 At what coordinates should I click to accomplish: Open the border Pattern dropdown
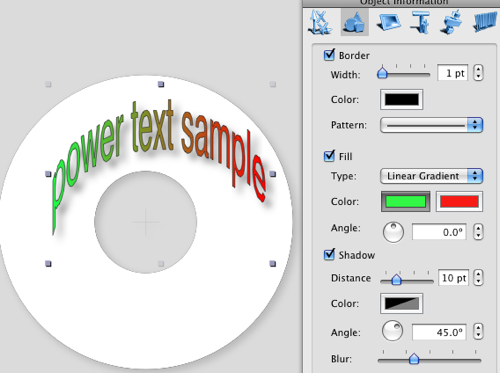pyautogui.click(x=431, y=125)
